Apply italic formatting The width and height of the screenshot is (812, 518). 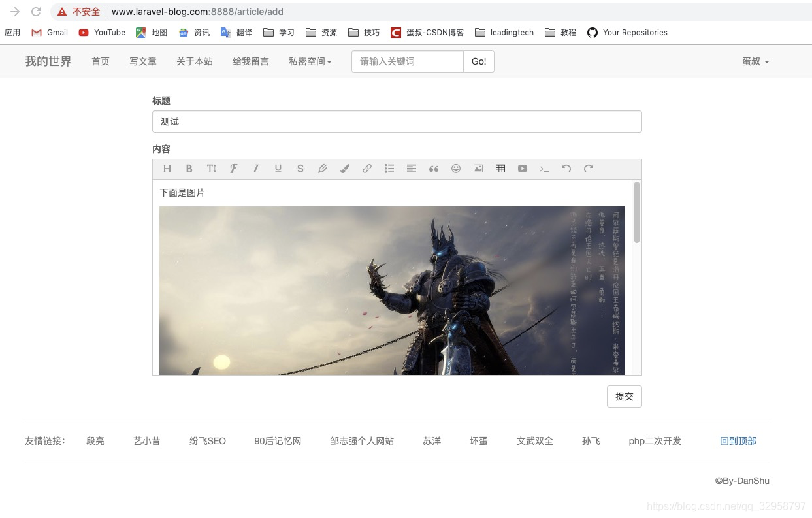[x=256, y=169]
